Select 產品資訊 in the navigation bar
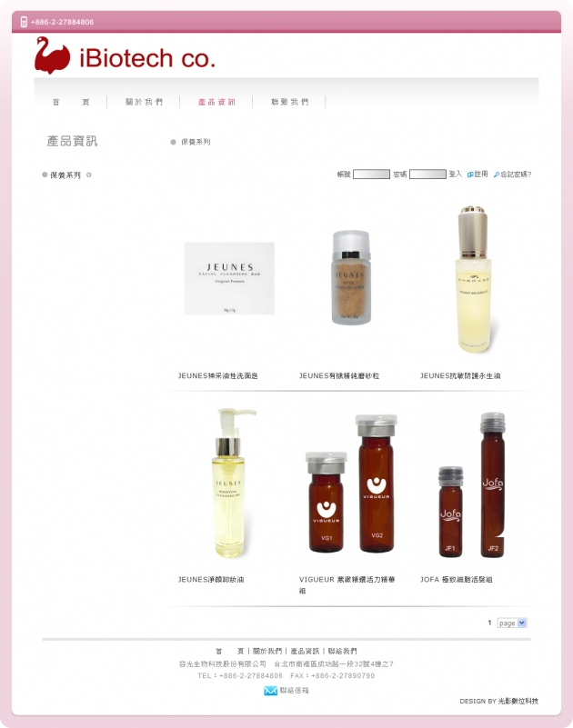The width and height of the screenshot is (573, 728). pos(216,102)
